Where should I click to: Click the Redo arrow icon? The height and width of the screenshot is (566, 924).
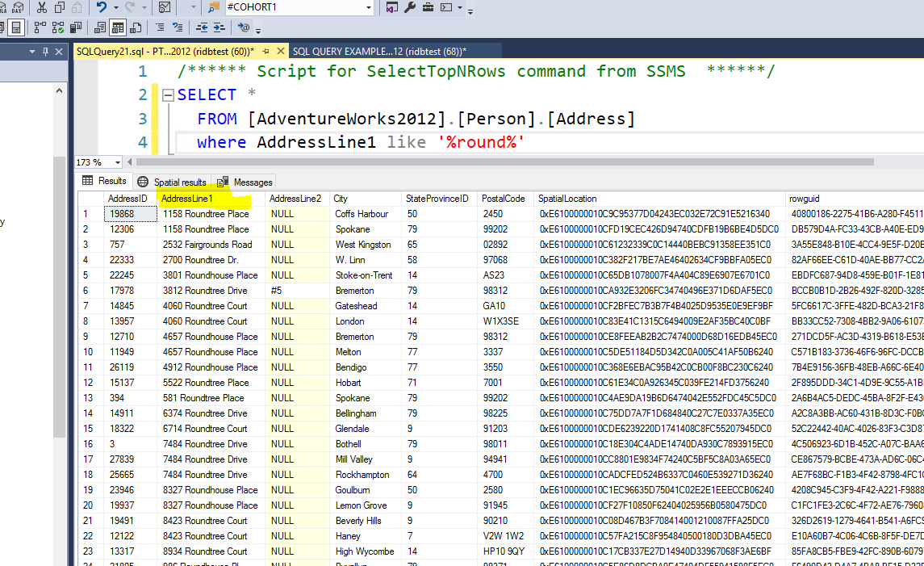[x=130, y=7]
